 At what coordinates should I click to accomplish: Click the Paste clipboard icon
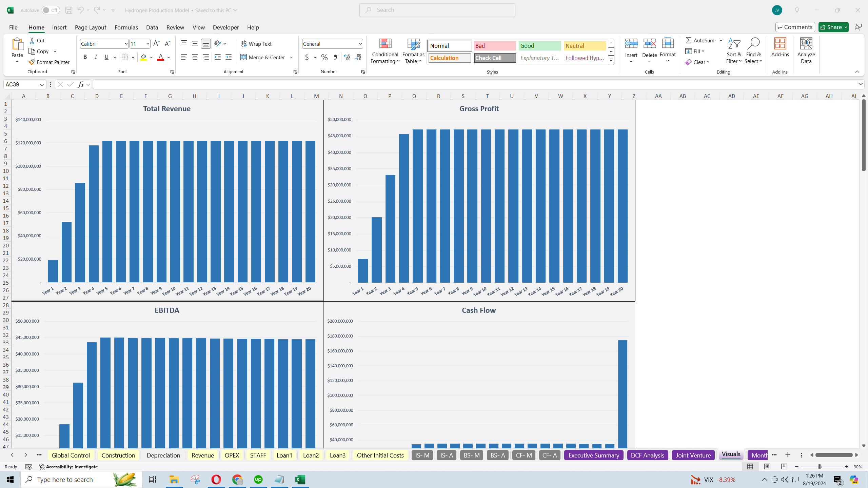pyautogui.click(x=17, y=44)
